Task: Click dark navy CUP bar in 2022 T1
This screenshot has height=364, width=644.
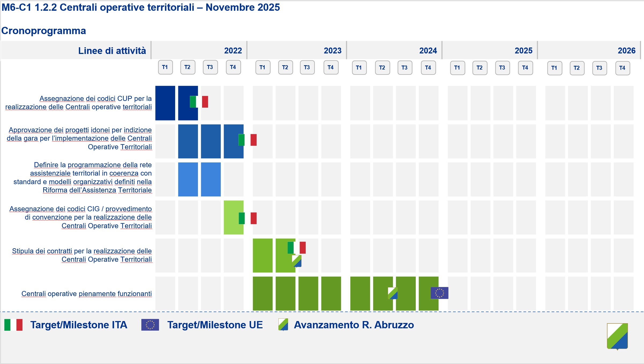Action: pos(165,103)
